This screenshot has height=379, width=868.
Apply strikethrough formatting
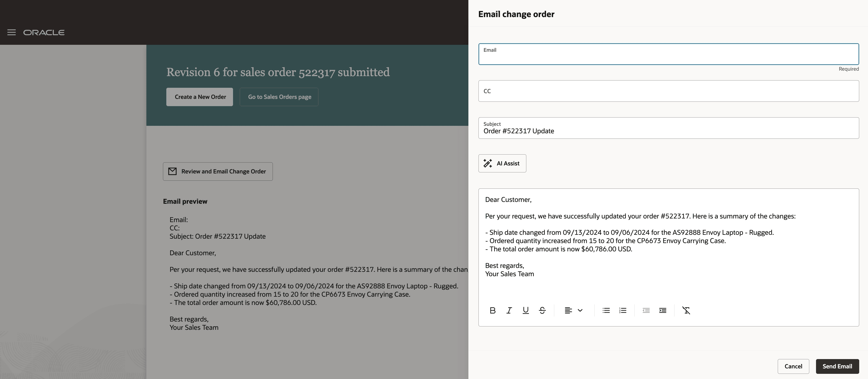pos(542,310)
